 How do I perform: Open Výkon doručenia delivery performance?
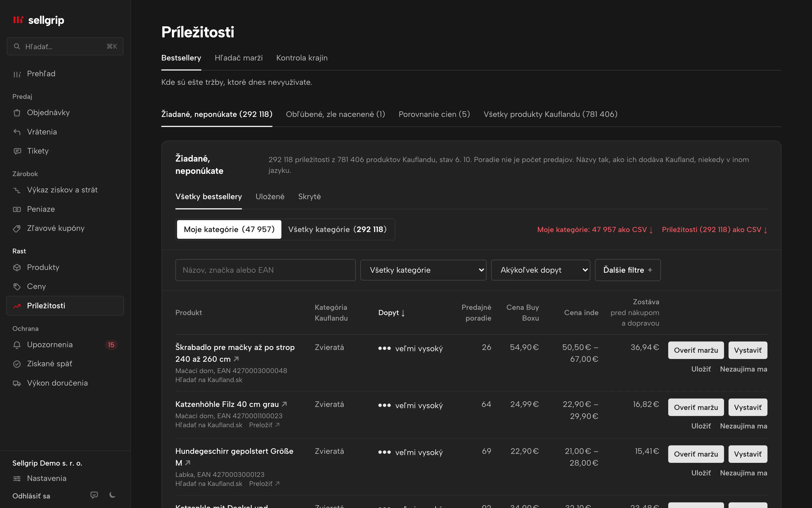[x=65, y=383]
